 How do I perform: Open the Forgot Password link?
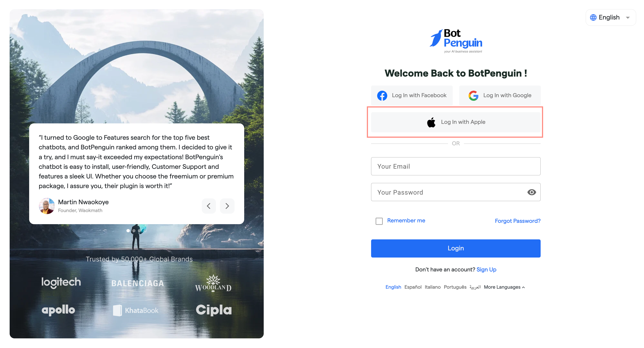518,221
